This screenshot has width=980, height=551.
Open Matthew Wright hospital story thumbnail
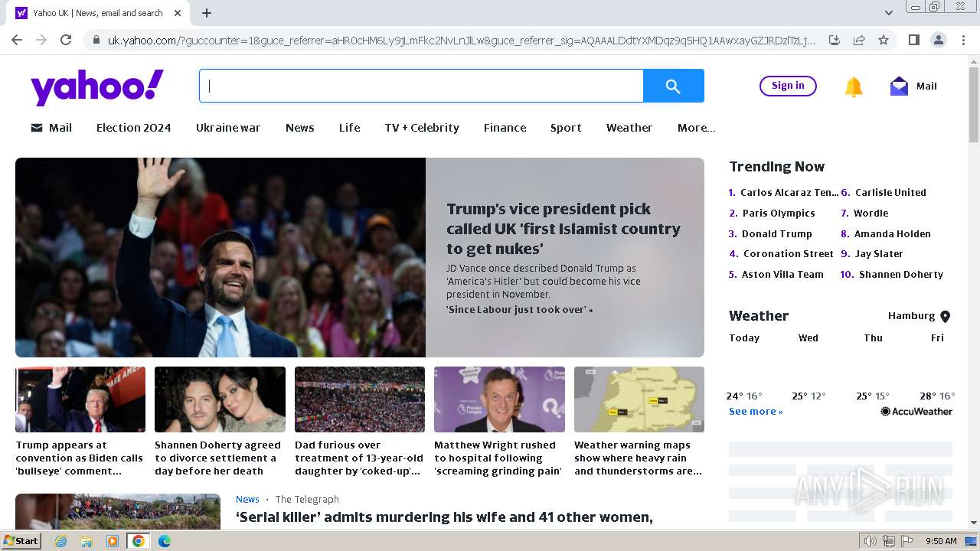coord(499,399)
